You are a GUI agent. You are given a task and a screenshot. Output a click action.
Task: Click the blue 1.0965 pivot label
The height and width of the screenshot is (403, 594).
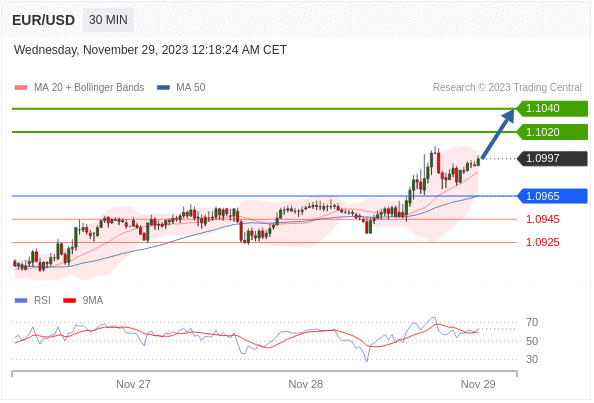pyautogui.click(x=553, y=196)
